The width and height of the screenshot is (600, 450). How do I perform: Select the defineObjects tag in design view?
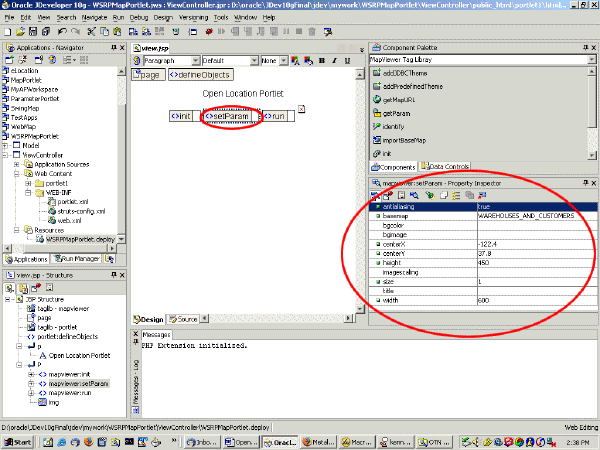click(x=201, y=75)
